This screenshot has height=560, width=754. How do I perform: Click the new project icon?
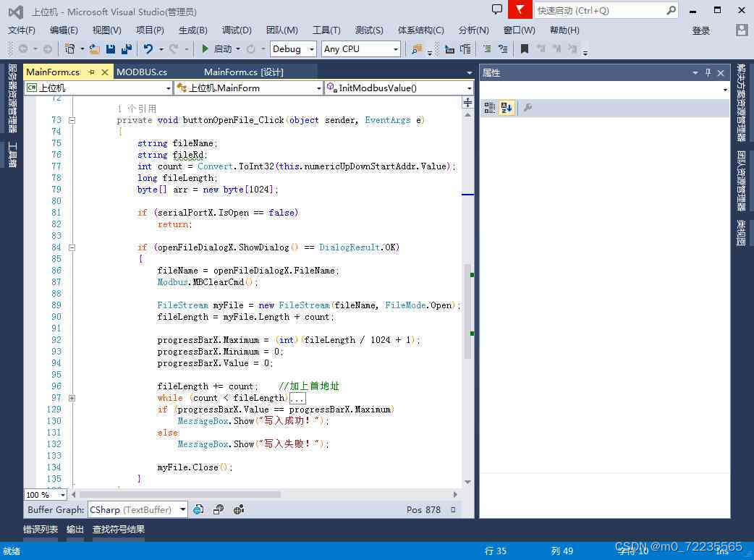click(69, 48)
